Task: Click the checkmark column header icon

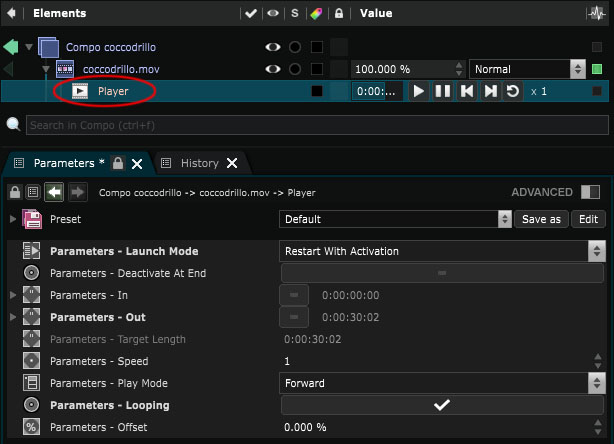Action: [251, 13]
